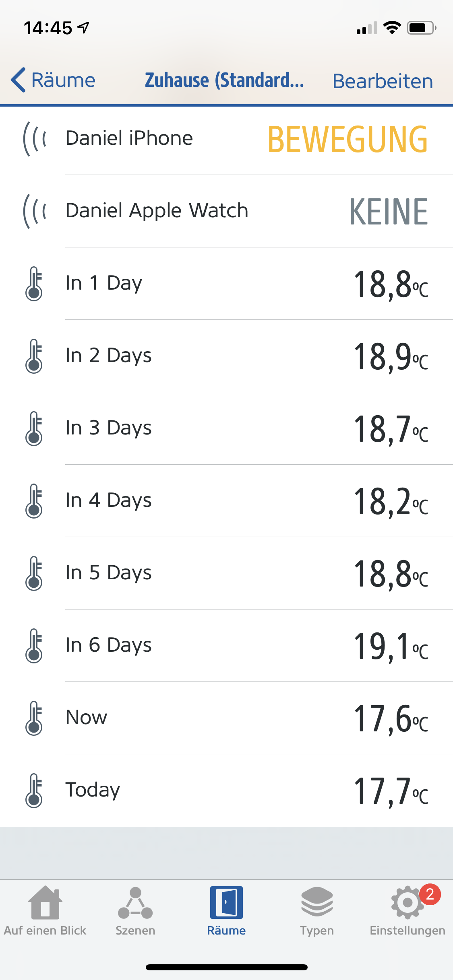Go back to Räume list
453x980 pixels.
pyautogui.click(x=54, y=80)
